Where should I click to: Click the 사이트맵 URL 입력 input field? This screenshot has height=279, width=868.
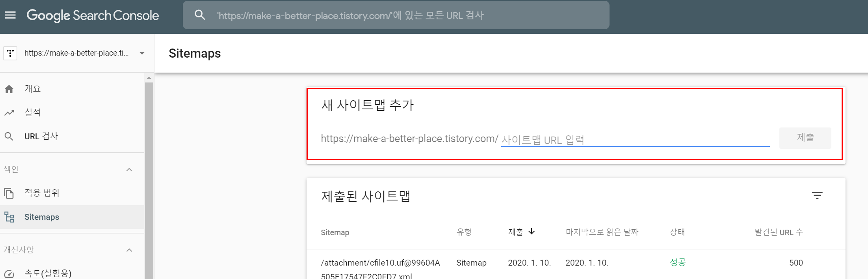(635, 139)
